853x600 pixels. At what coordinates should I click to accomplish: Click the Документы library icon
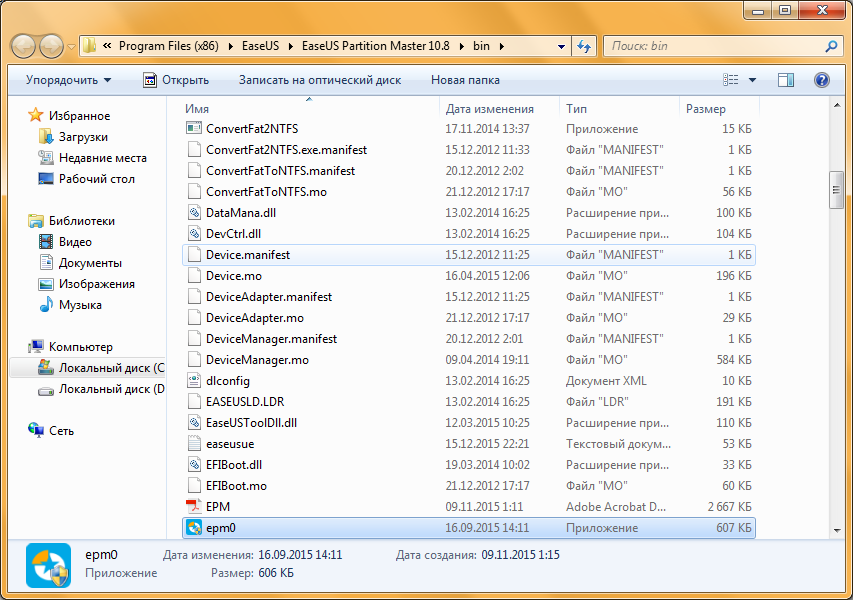click(x=46, y=263)
